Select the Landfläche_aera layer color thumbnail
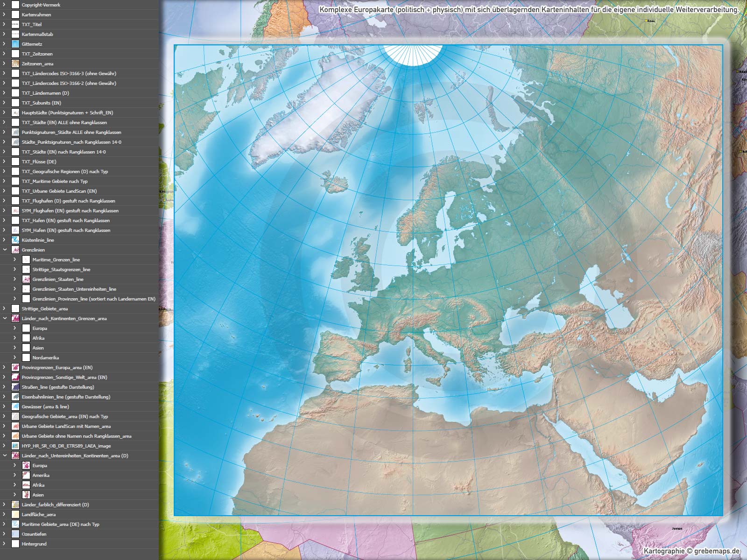This screenshot has height=560, width=747. click(15, 514)
